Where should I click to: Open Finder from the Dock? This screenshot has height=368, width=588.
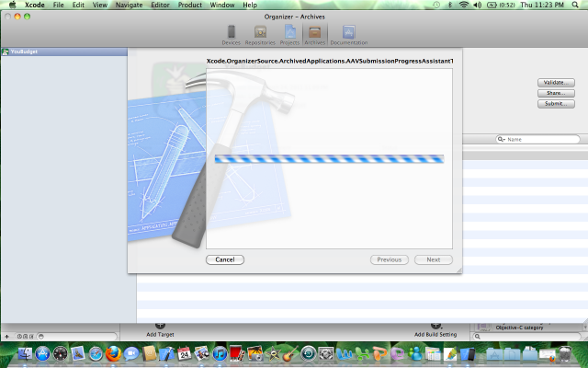pos(25,353)
